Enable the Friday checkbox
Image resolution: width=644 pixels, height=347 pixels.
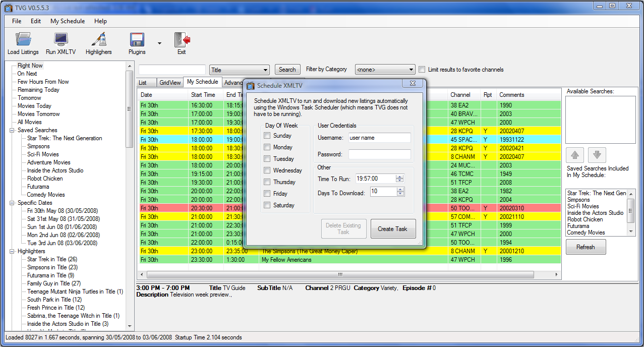click(267, 194)
